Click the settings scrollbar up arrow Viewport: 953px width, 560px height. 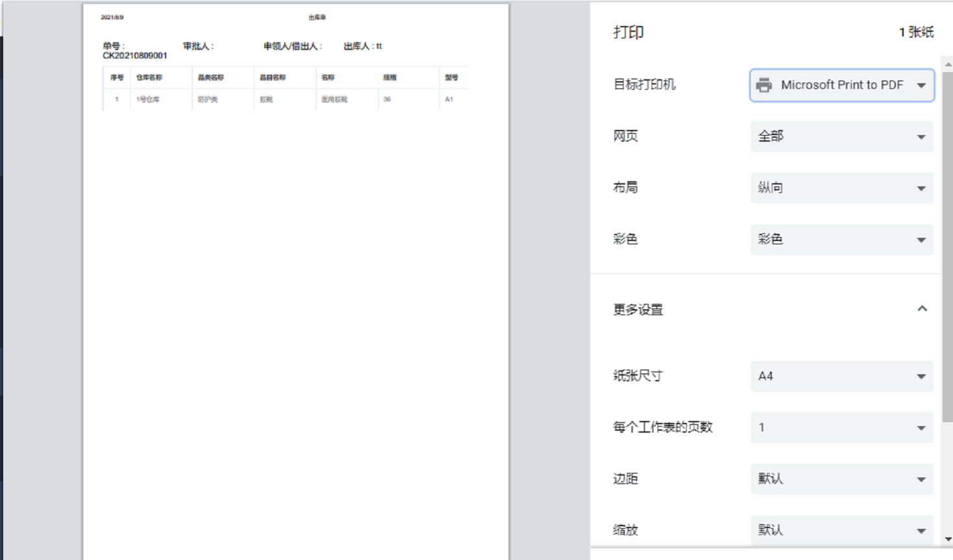948,64
